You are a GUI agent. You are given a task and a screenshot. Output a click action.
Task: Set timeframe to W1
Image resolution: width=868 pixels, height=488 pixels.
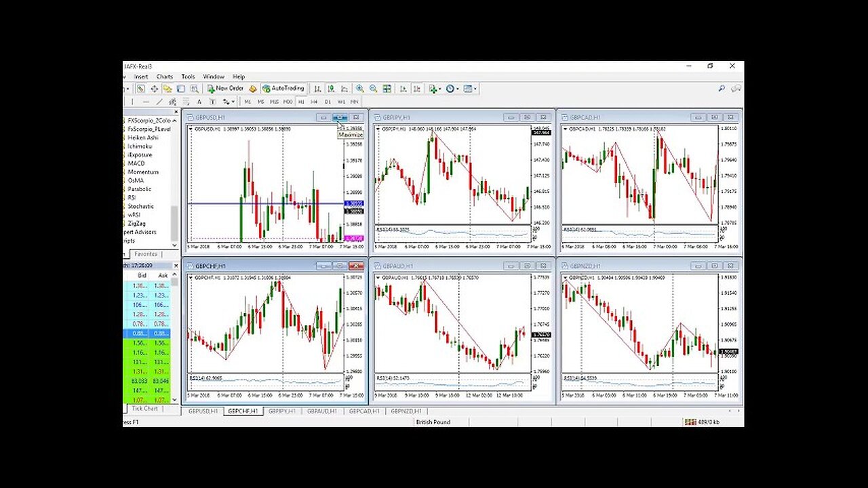(341, 102)
